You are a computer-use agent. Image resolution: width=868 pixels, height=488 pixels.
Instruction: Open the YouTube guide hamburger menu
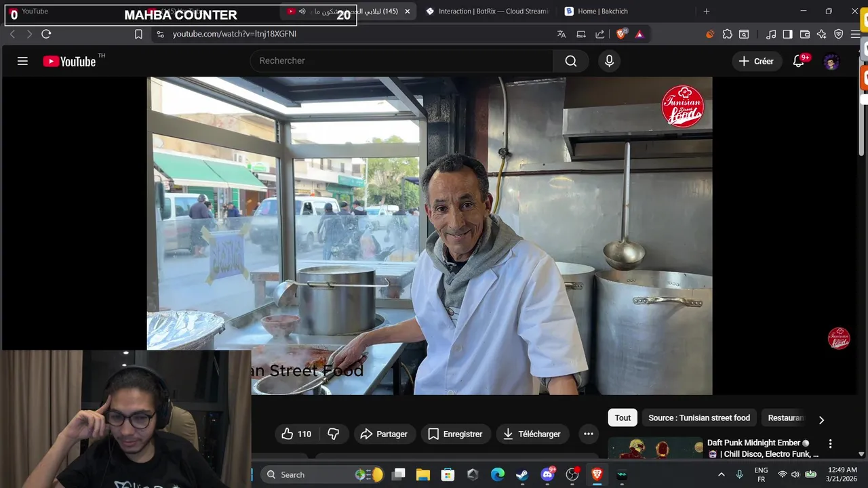pyautogui.click(x=22, y=61)
